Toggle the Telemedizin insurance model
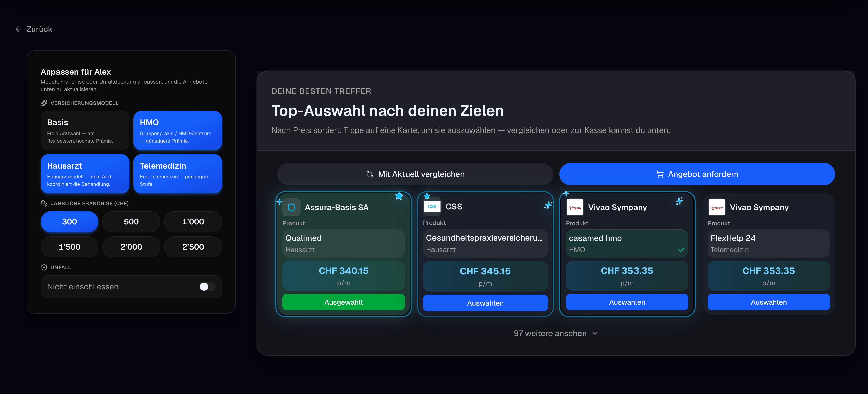The height and width of the screenshot is (394, 868). [x=178, y=174]
